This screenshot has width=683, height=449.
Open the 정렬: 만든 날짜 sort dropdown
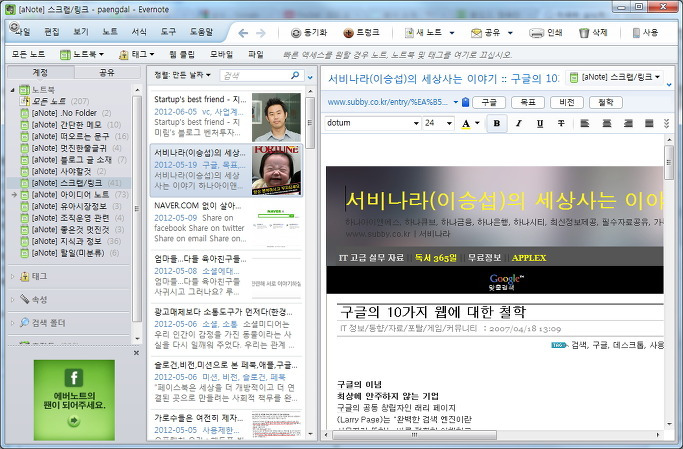pos(183,75)
